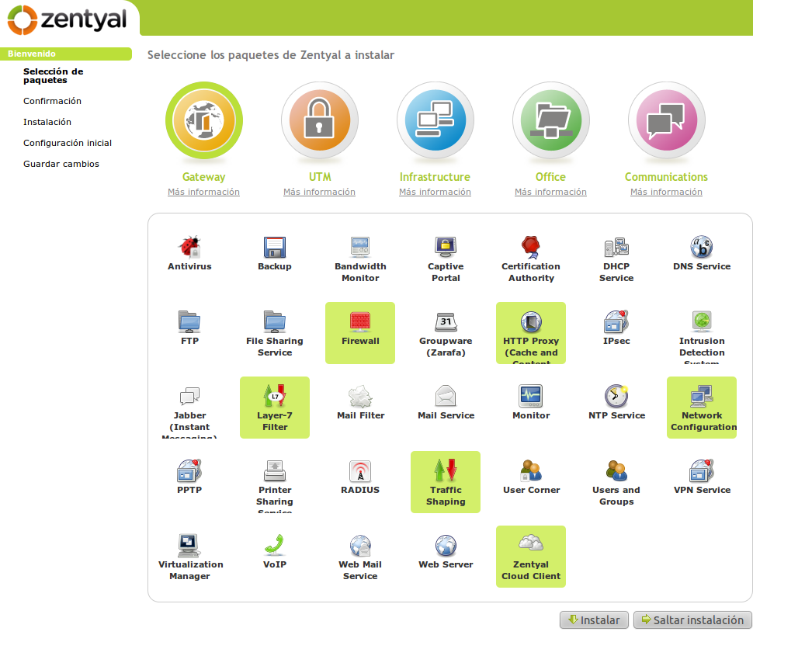The height and width of the screenshot is (649, 812).
Task: Go to Configuración inicial step
Action: pyautogui.click(x=68, y=143)
